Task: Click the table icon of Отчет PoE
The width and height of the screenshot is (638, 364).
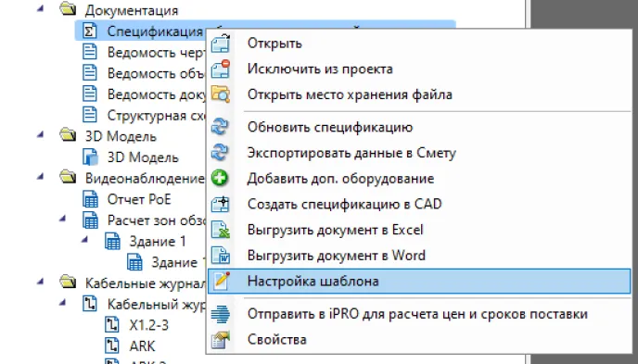Action: tap(90, 199)
